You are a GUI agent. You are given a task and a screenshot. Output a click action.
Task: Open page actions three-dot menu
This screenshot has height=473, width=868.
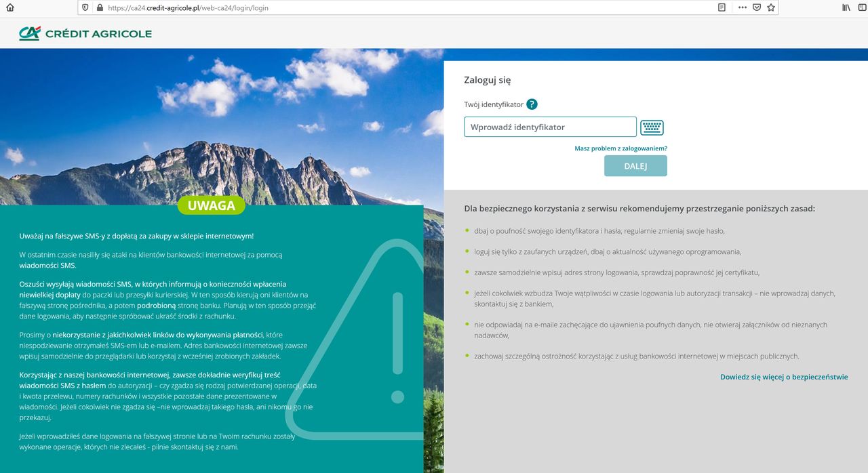click(742, 7)
